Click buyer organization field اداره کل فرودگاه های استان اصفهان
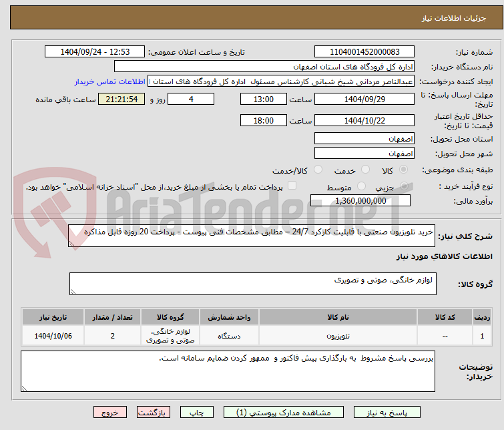The image size is (504, 430). 264,67
